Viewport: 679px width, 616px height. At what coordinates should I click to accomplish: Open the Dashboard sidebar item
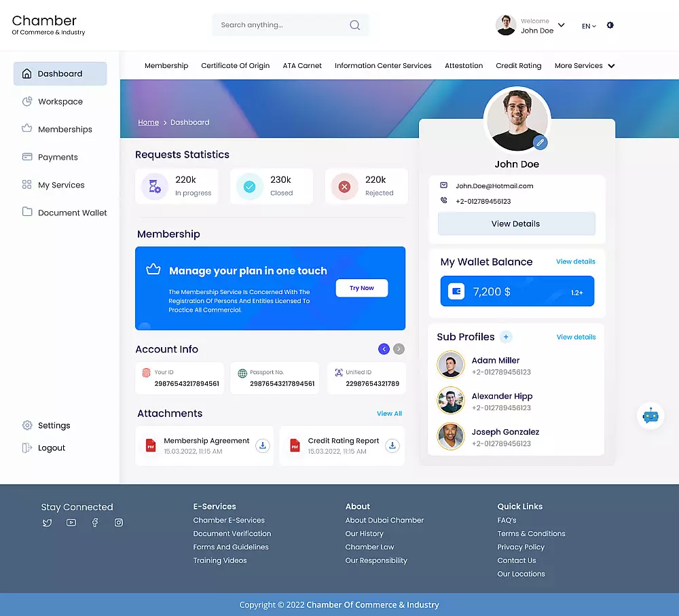tap(60, 73)
